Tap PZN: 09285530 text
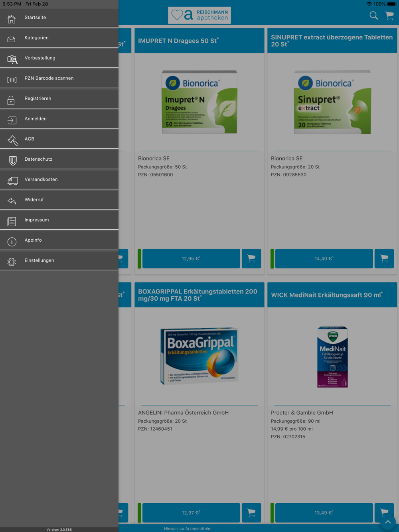 [289, 175]
